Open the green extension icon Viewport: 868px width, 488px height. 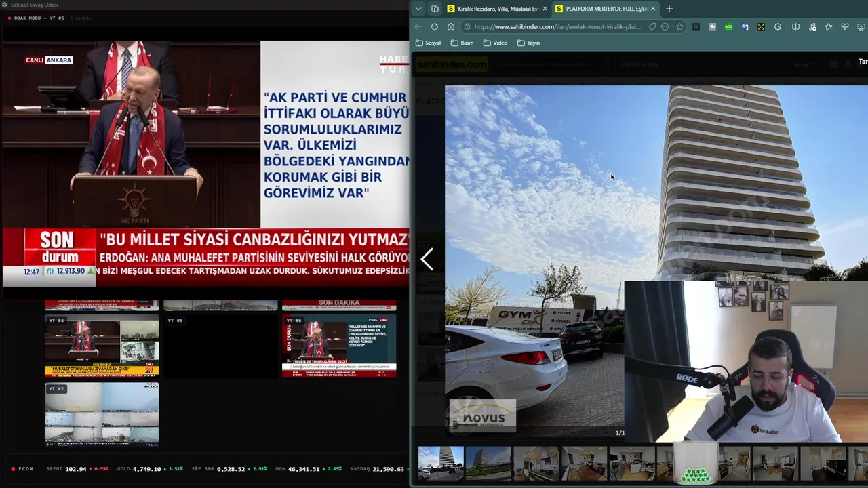728,26
